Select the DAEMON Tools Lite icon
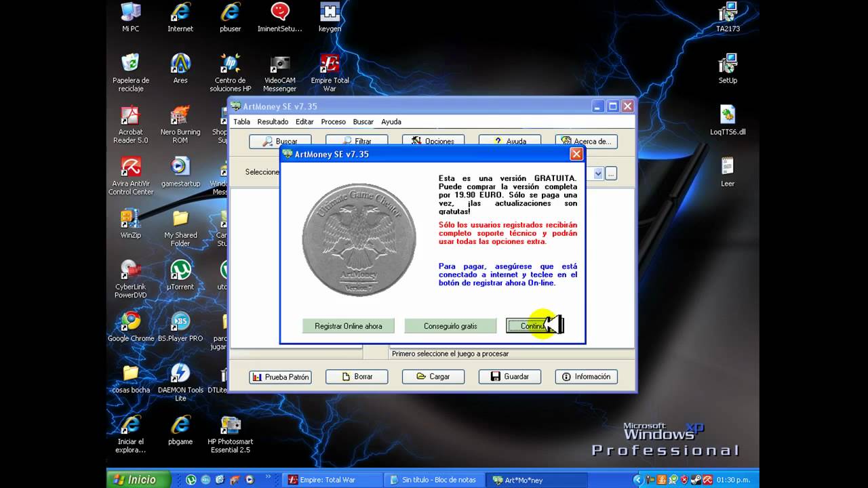The width and height of the screenshot is (868, 488). [180, 382]
